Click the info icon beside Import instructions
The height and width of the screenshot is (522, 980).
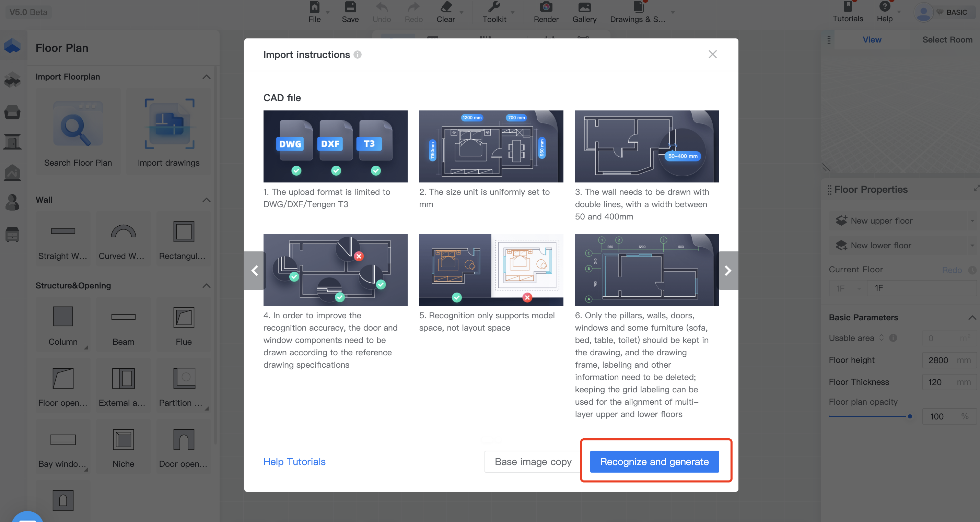tap(357, 55)
